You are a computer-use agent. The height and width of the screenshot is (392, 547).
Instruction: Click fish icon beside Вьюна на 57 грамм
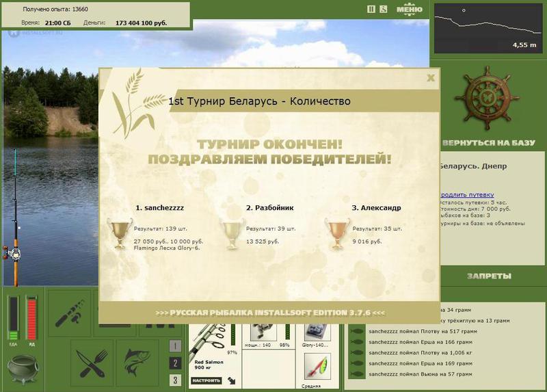pyautogui.click(x=357, y=374)
